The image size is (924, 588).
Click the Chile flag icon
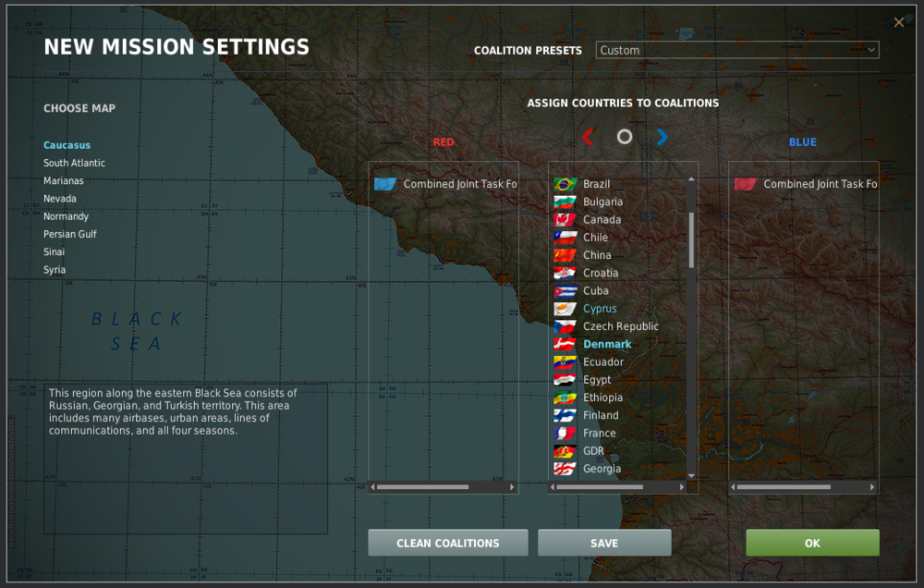(x=565, y=237)
